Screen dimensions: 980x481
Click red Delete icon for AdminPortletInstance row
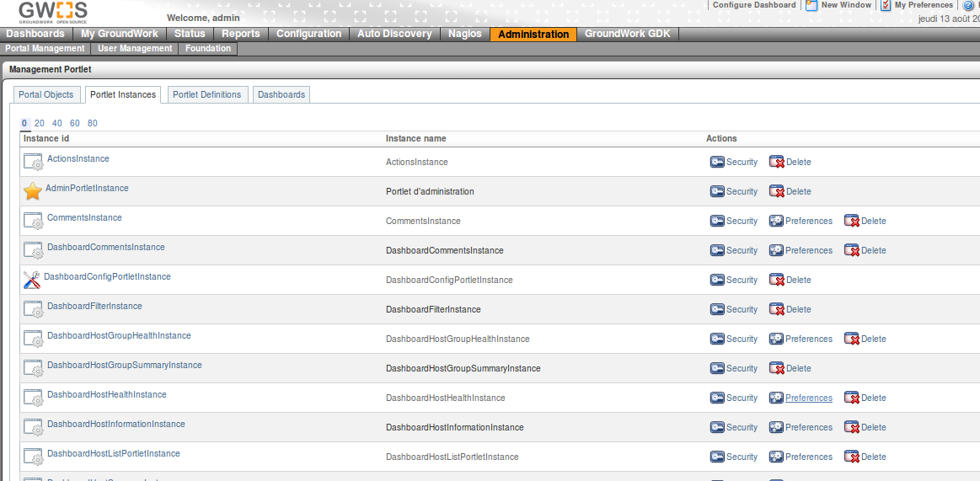coord(776,191)
